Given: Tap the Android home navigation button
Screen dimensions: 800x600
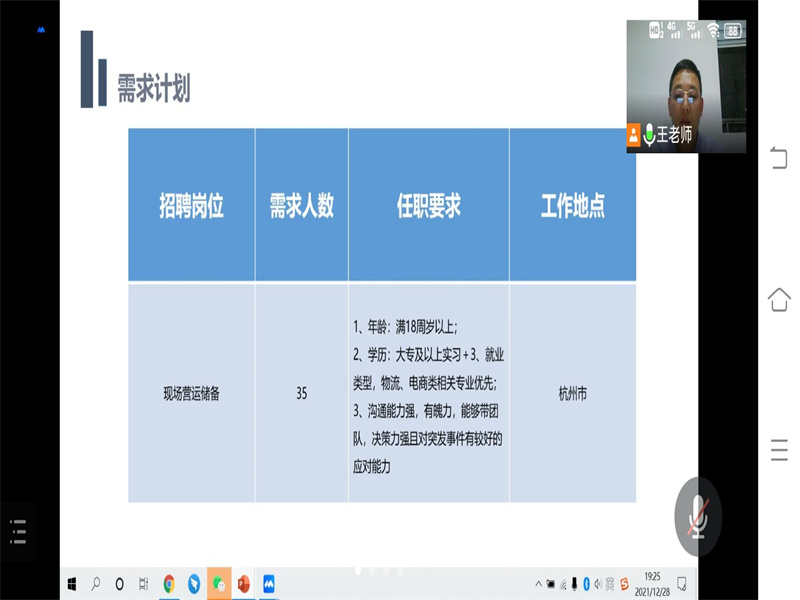Looking at the screenshot, I should tap(778, 299).
